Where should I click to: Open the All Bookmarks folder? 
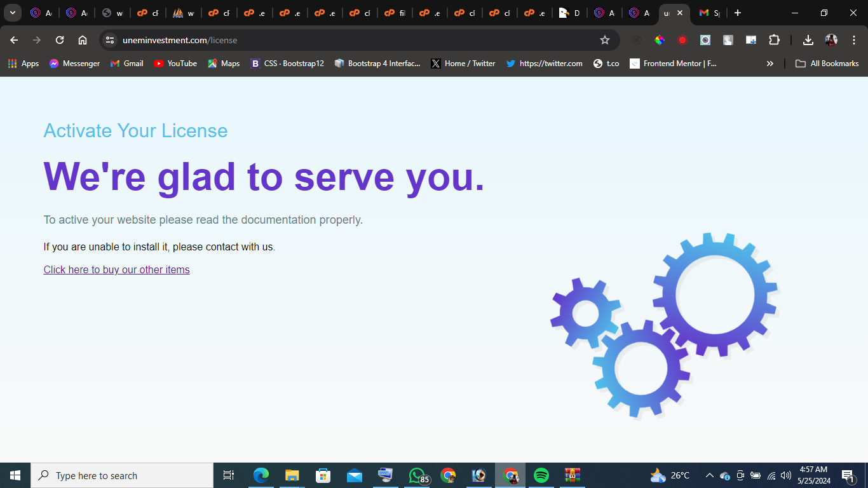[827, 64]
